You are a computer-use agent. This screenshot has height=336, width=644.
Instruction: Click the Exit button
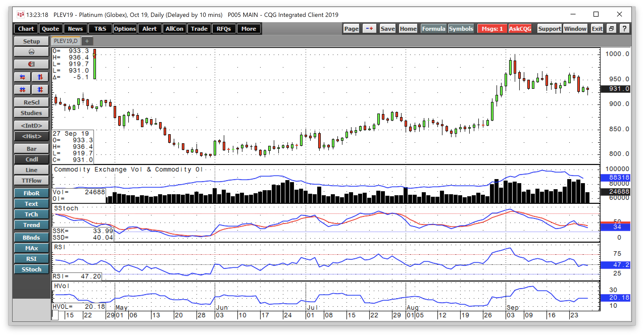[597, 29]
